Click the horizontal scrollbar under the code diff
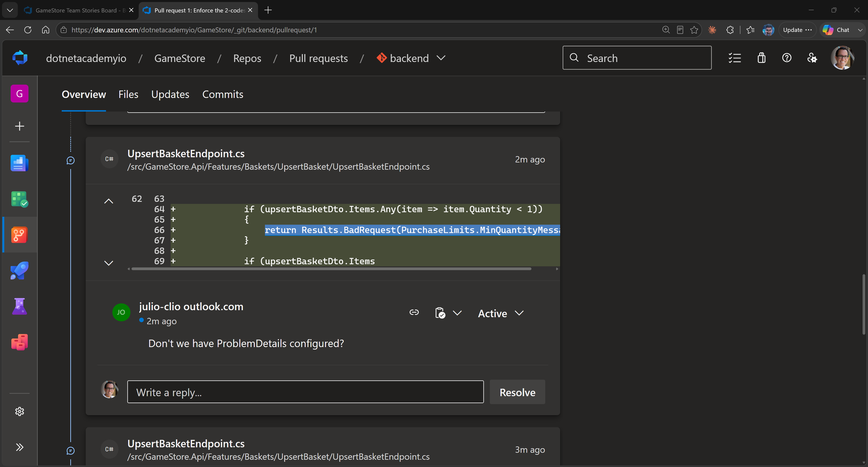868x467 pixels. [x=331, y=269]
